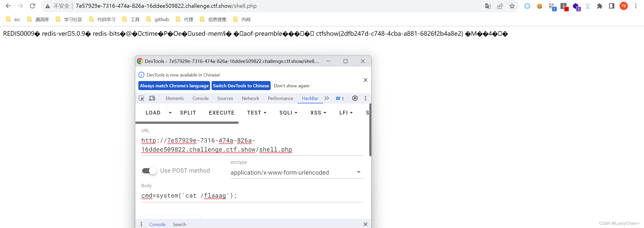This screenshot has height=228, width=644.
Task: Open the extension with red badge 1
Action: point(564,7)
